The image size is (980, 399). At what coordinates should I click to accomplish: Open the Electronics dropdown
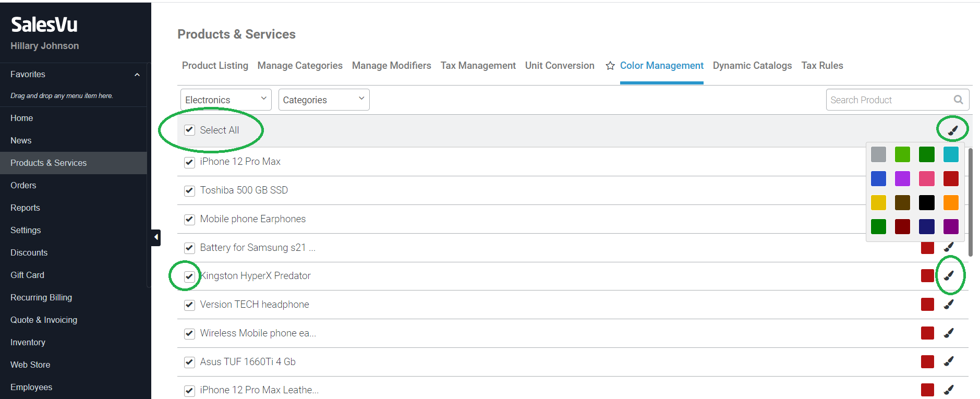coord(226,100)
